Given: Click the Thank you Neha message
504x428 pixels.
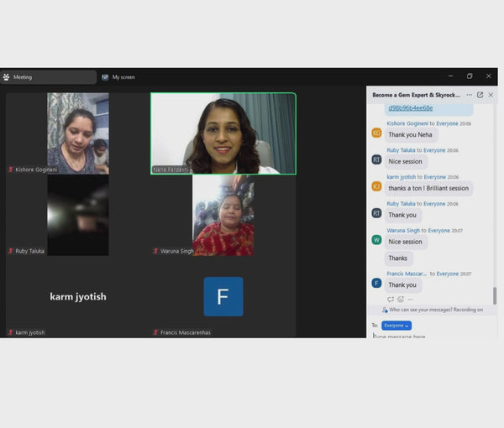Looking at the screenshot, I should coord(411,135).
